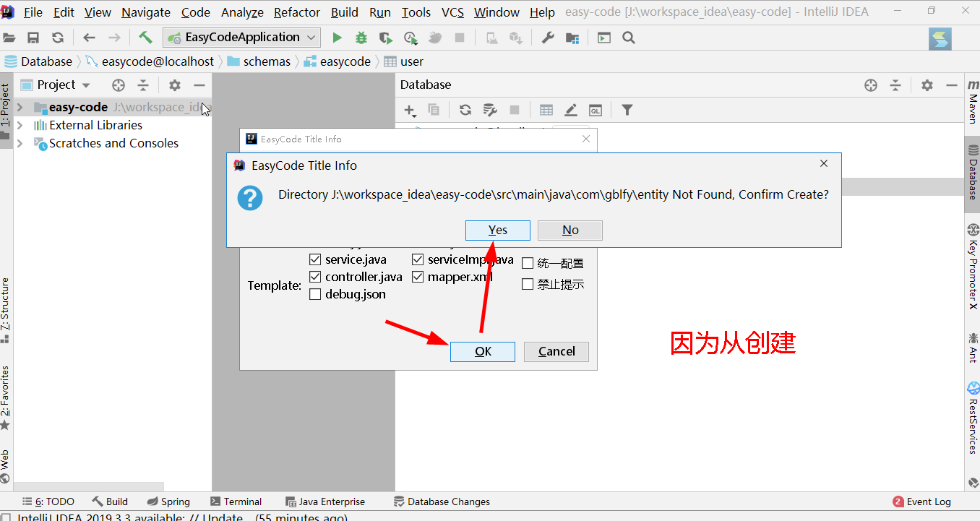Check the 统一配置 option

coord(528,264)
